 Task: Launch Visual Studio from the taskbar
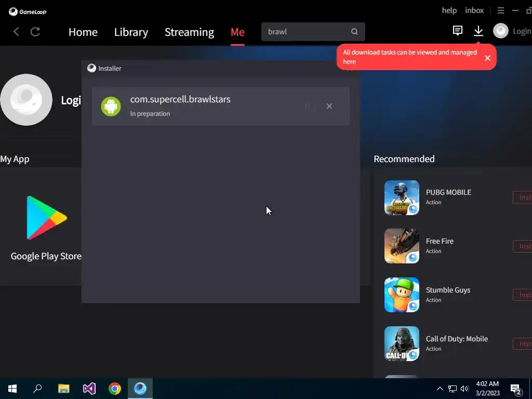89,389
